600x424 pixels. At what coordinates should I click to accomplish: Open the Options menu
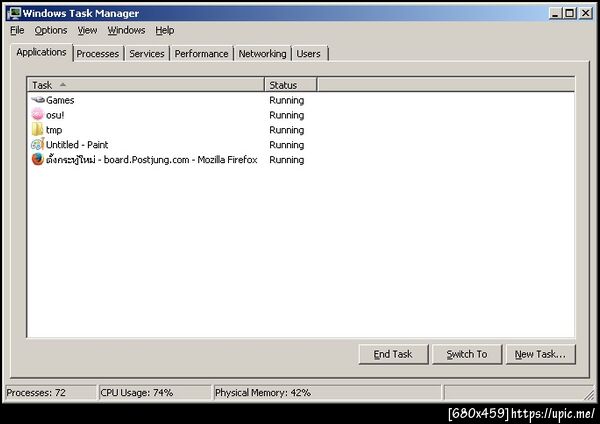(51, 30)
